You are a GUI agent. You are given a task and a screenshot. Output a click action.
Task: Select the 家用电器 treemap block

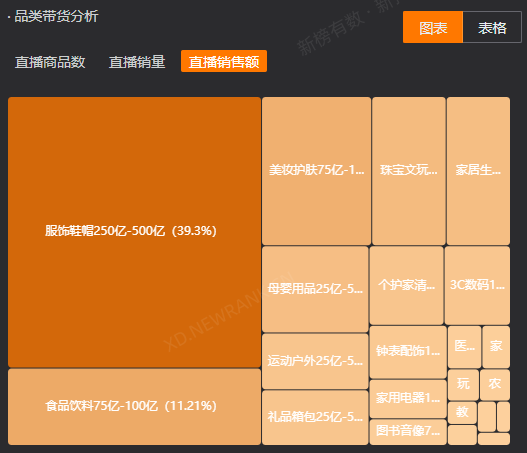click(x=408, y=399)
